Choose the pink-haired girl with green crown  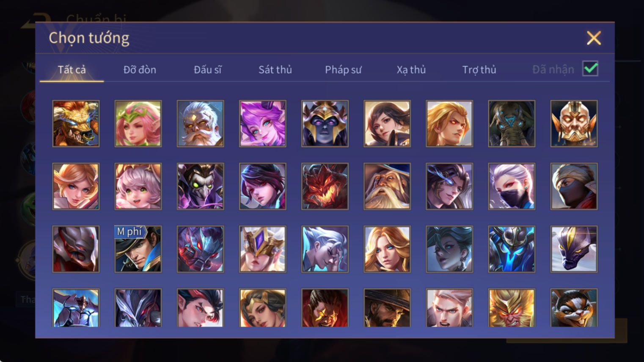pos(138,123)
